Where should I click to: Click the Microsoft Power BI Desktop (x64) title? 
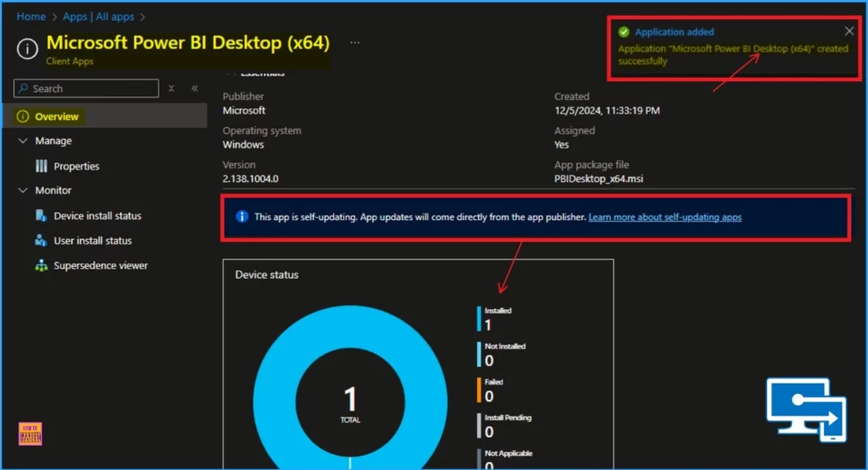coord(187,42)
